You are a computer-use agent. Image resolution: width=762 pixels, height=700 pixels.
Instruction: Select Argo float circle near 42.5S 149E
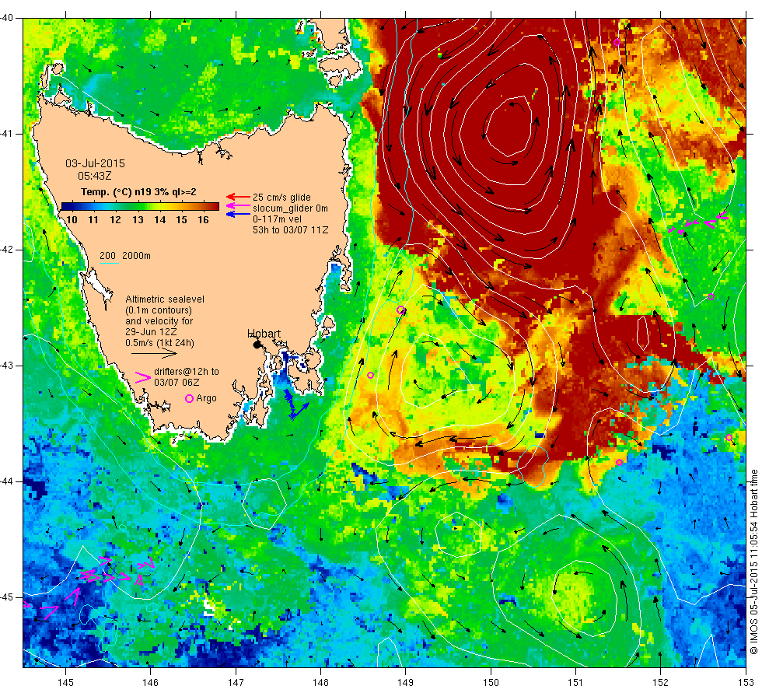click(x=400, y=310)
